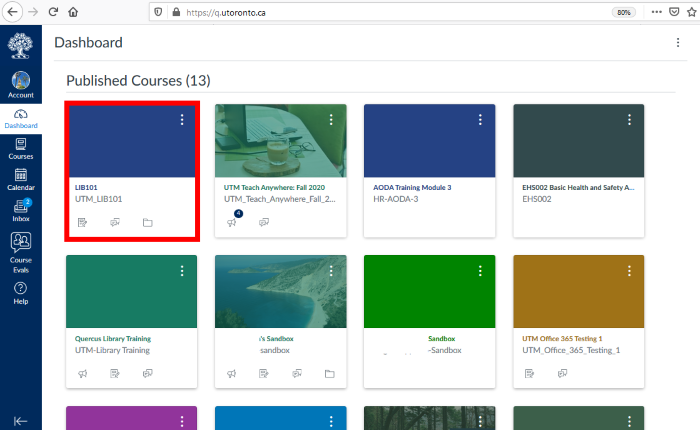
Task: Open LIB101 card options menu
Action: click(x=182, y=120)
